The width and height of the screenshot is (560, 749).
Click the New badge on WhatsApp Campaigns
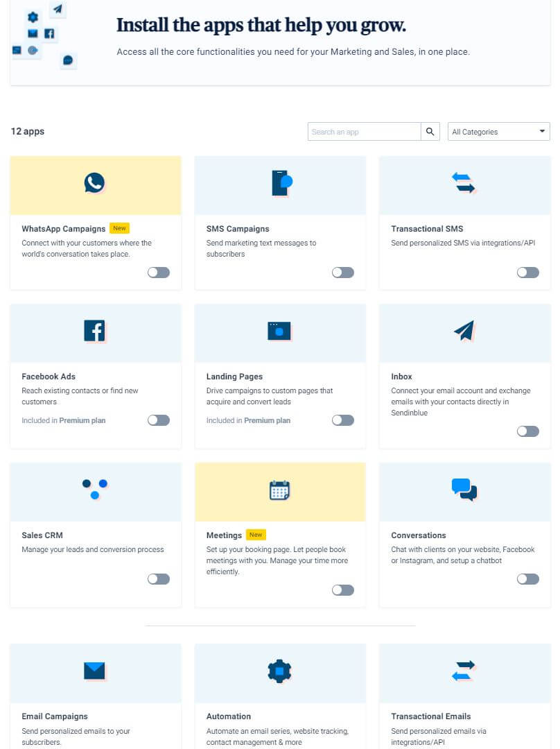point(119,228)
